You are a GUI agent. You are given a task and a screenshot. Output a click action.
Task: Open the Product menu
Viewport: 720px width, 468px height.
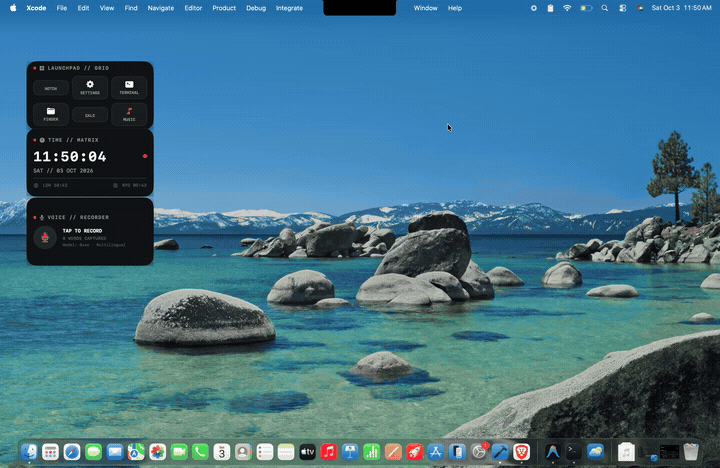coord(224,8)
